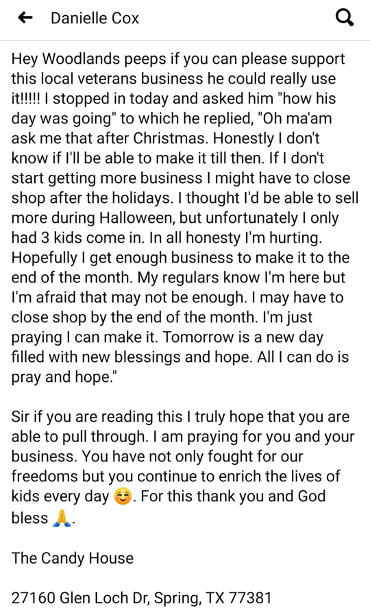Click the praying hands emoji
Viewport: 370px width, 616px height.
click(x=62, y=519)
